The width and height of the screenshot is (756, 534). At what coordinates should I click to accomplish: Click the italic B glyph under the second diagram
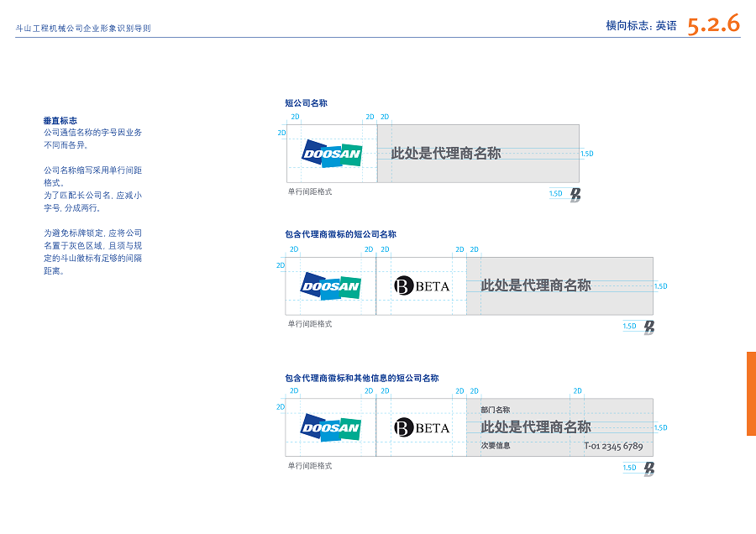point(649,327)
